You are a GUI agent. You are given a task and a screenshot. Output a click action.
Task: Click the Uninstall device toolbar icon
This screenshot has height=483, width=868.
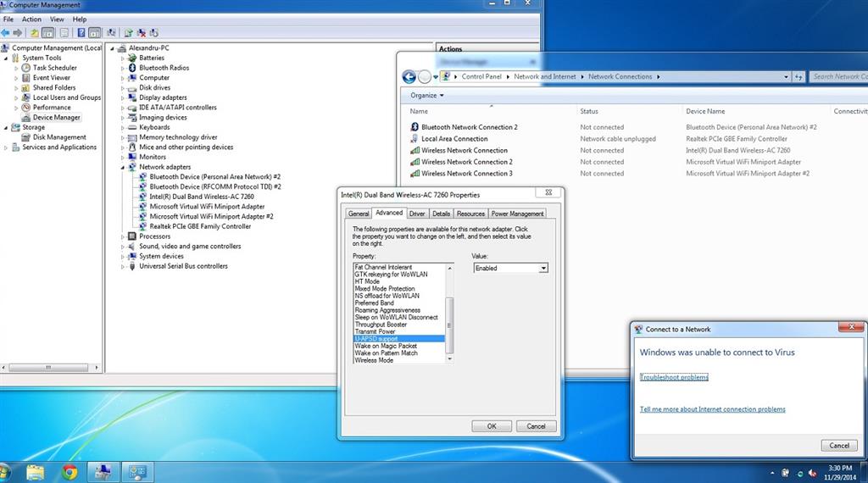coord(142,33)
